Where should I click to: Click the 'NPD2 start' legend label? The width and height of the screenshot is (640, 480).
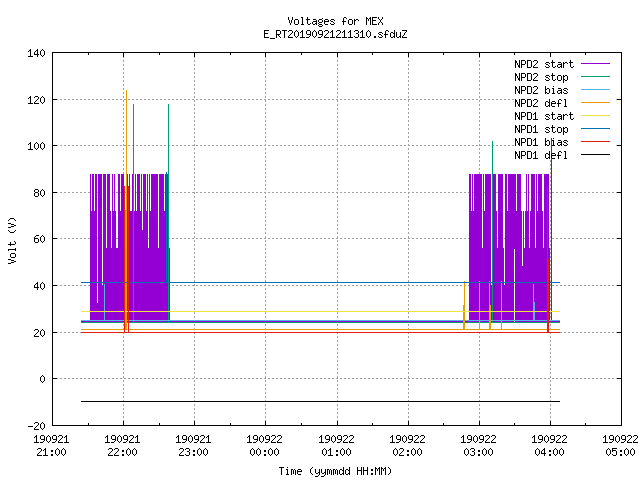(544, 64)
